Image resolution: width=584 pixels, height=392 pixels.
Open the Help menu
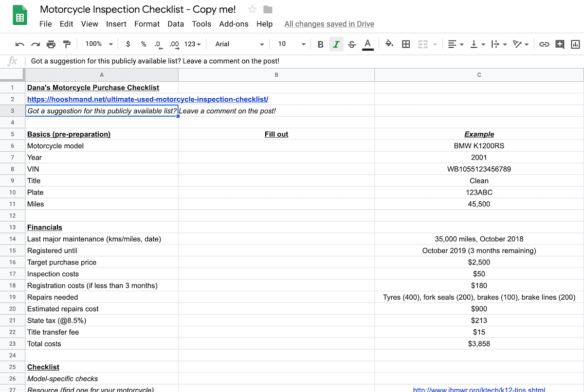[265, 24]
